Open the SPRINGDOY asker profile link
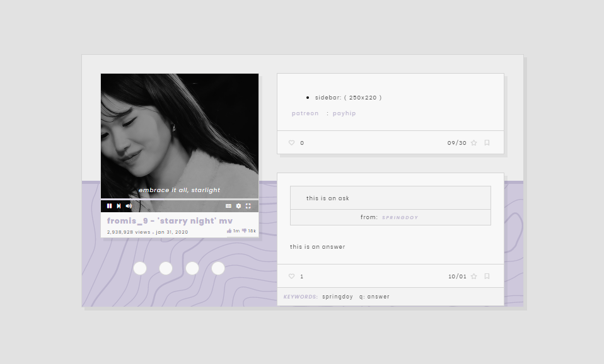This screenshot has height=364, width=604. tap(400, 217)
